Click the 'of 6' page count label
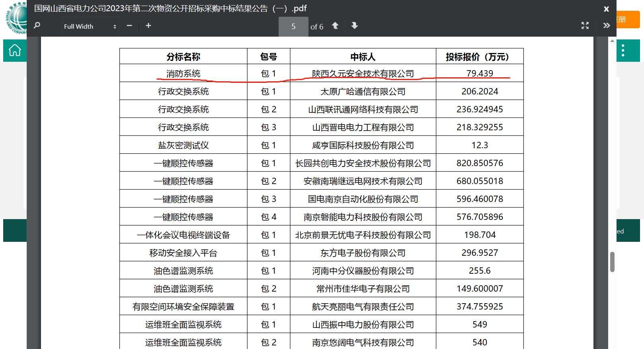Screen dimensions: 644x349 (317, 27)
